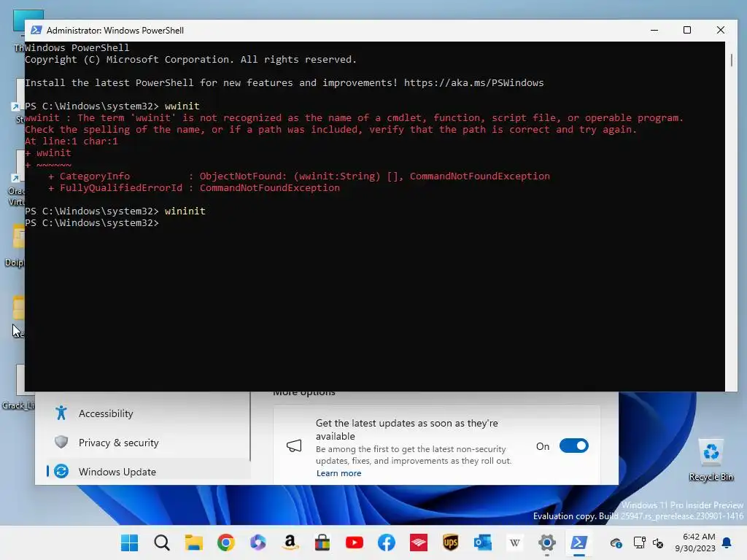
Task: Open the YouTube taskbar shortcut
Action: click(355, 542)
